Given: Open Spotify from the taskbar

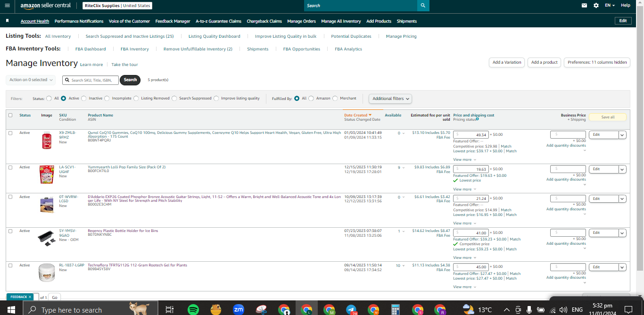Looking at the screenshot, I should click(x=193, y=310).
